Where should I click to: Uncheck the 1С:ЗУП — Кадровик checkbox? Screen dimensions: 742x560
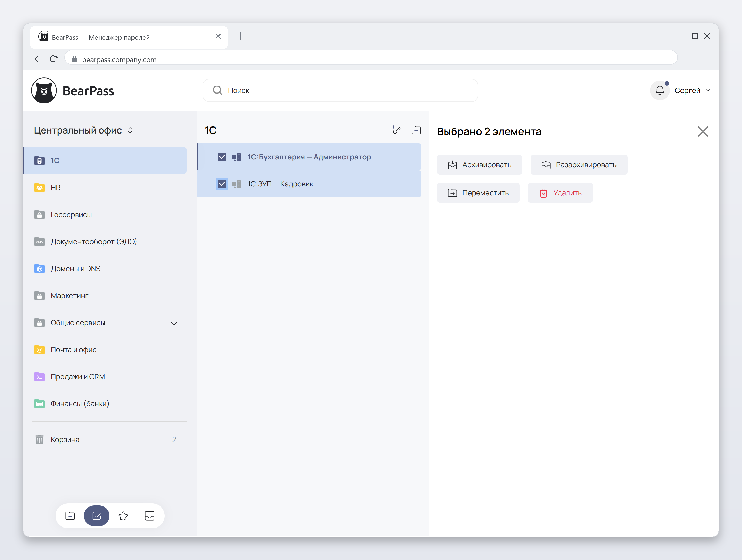(222, 184)
